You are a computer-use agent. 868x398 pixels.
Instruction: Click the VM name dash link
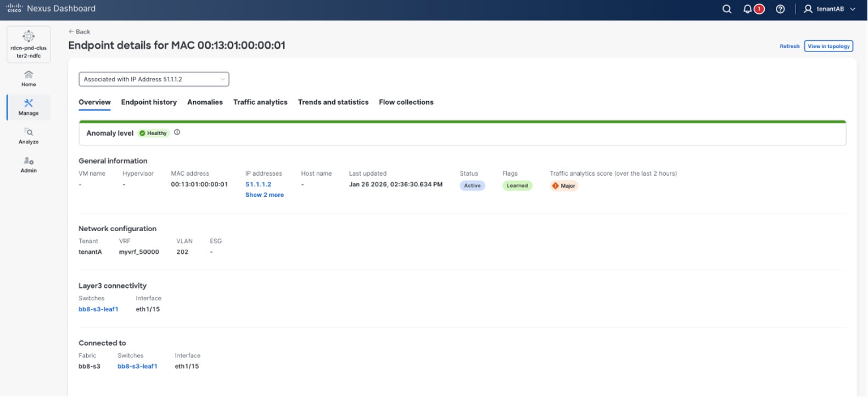(x=80, y=184)
